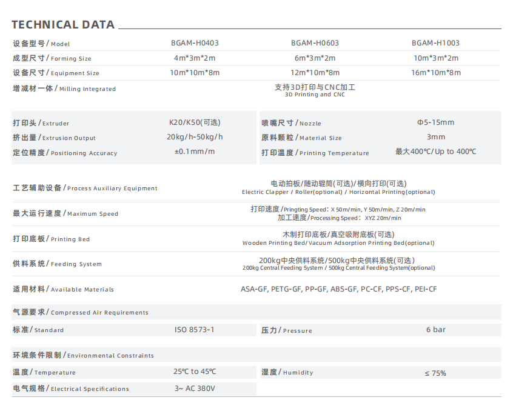Click the Available Materials label

[63, 289]
